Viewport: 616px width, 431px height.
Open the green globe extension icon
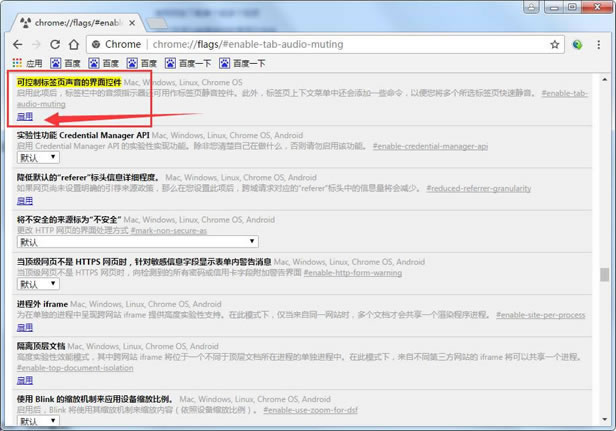577,45
